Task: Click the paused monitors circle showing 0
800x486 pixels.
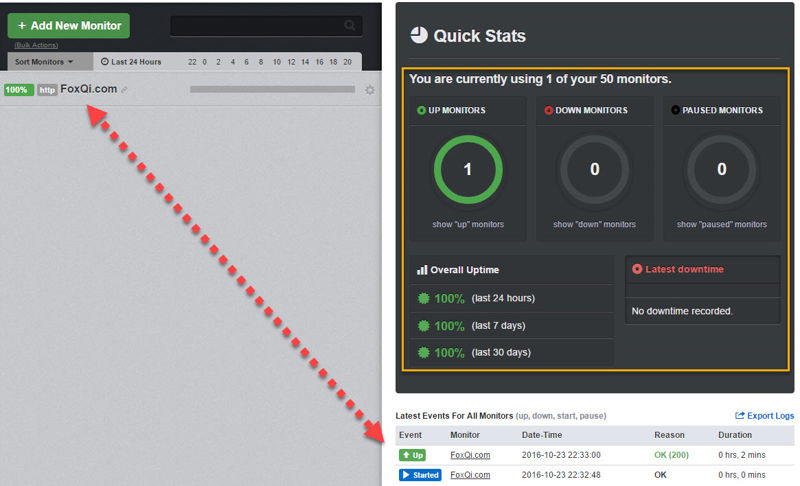Action: 721,169
